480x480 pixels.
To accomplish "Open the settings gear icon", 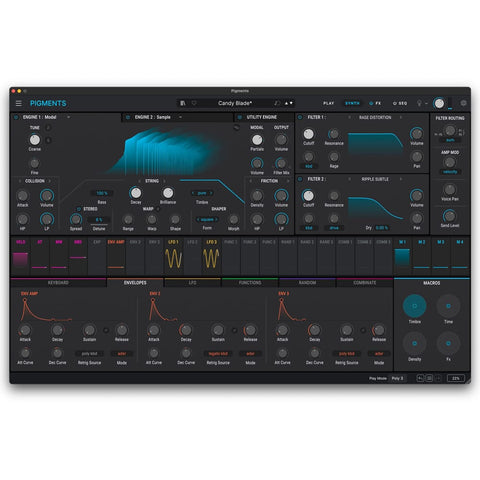I will tap(463, 103).
